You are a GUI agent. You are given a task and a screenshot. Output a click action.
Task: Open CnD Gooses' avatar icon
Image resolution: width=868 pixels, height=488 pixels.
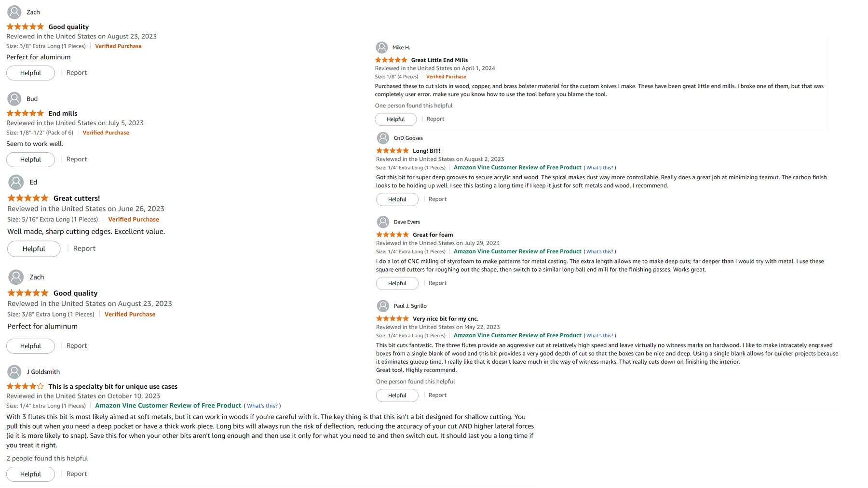(383, 138)
